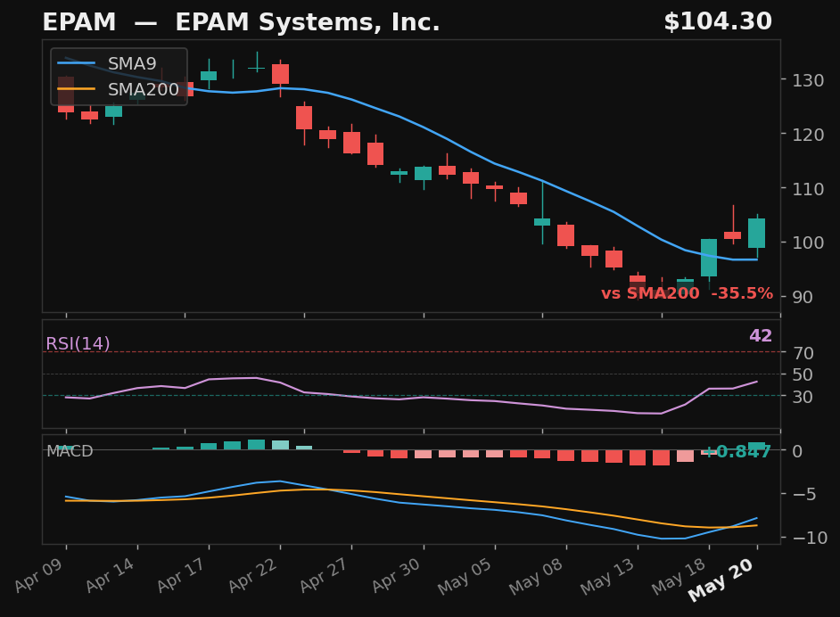
Task: Click the RSI 50 axis label
Action: [803, 374]
